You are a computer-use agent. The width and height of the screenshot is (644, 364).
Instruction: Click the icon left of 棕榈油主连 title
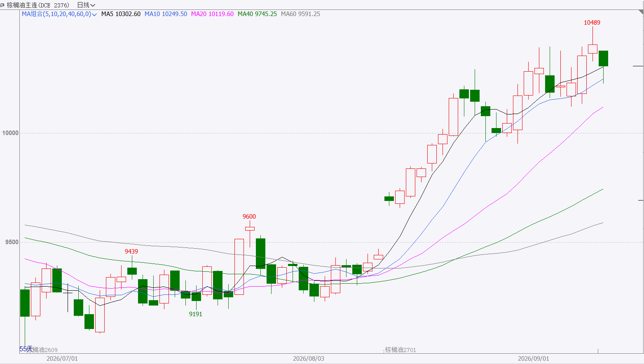click(2, 5)
